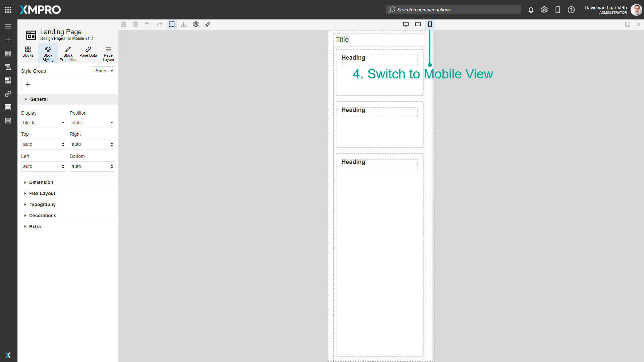This screenshot has height=362, width=644.
Task: Add a new style group with the plus button
Action: pyautogui.click(x=28, y=84)
